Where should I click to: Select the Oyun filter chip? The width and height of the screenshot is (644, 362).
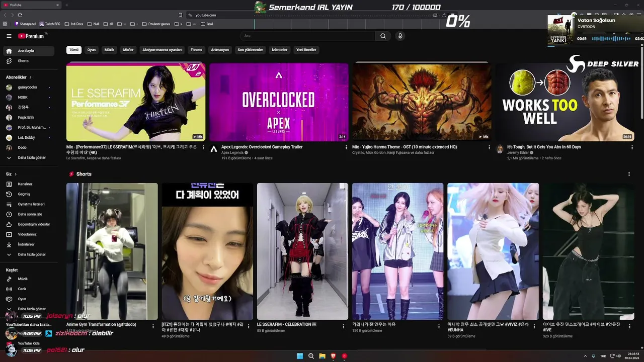[x=92, y=50]
